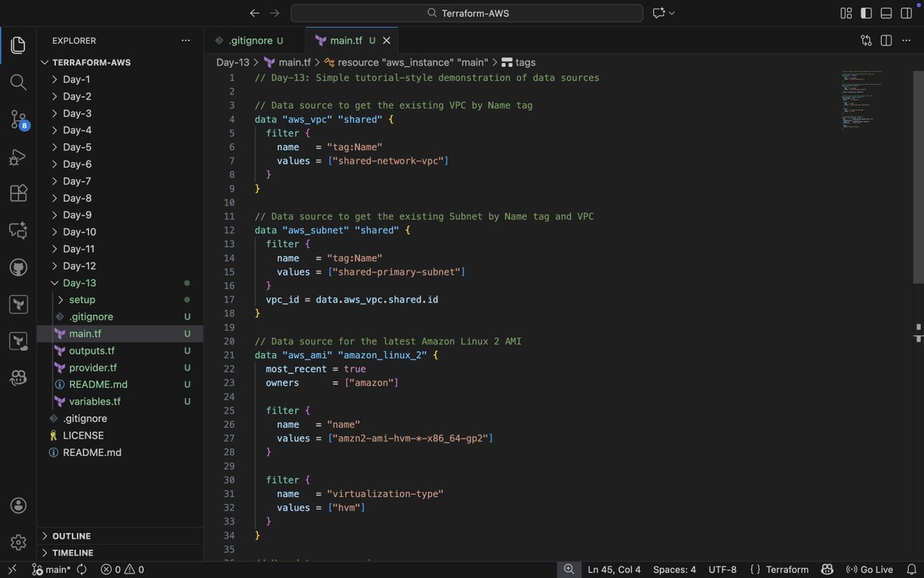The image size is (924, 578).
Task: Collapse the TERRAFORM-AWS explorer section
Action: (x=92, y=62)
